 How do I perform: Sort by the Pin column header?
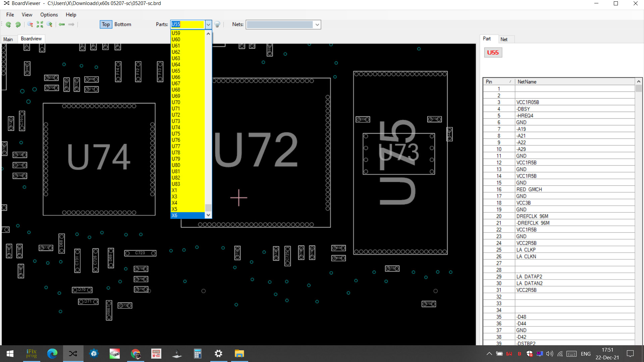coord(499,82)
